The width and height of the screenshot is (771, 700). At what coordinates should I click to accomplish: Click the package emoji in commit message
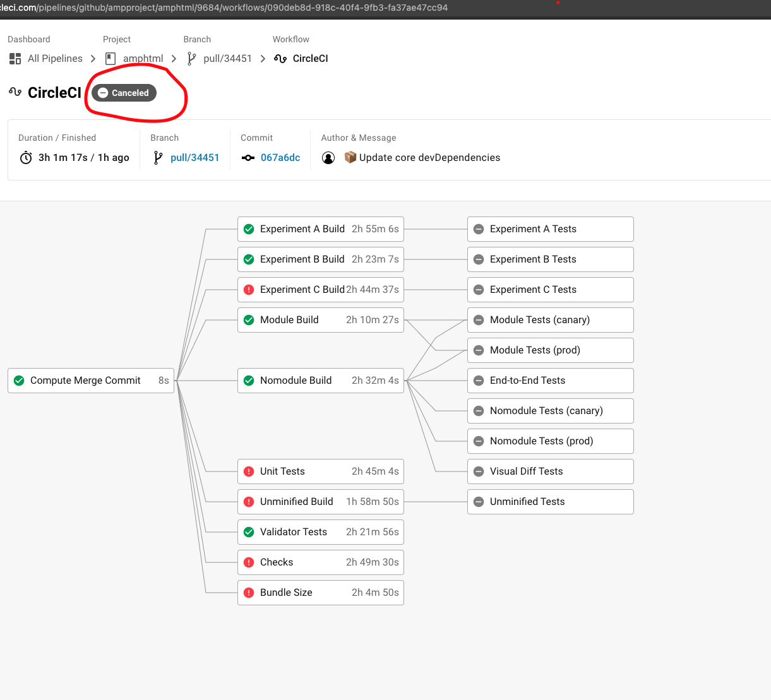[x=350, y=157]
